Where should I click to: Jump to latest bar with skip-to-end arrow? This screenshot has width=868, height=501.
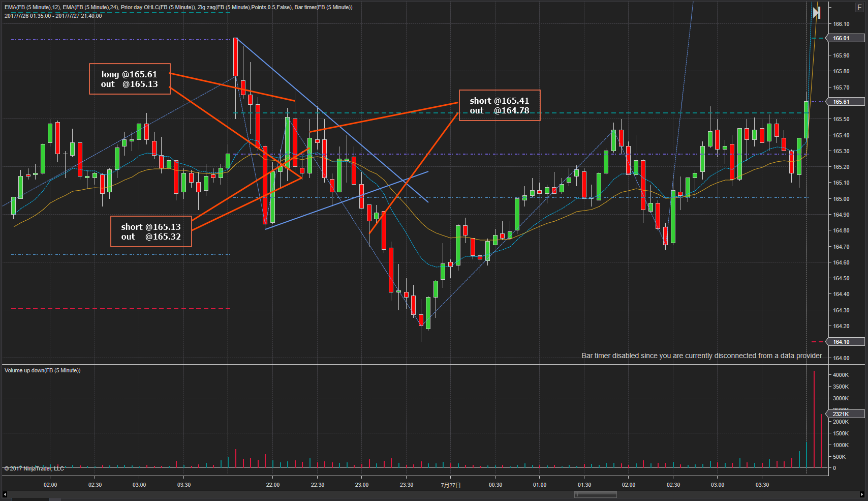tap(816, 13)
